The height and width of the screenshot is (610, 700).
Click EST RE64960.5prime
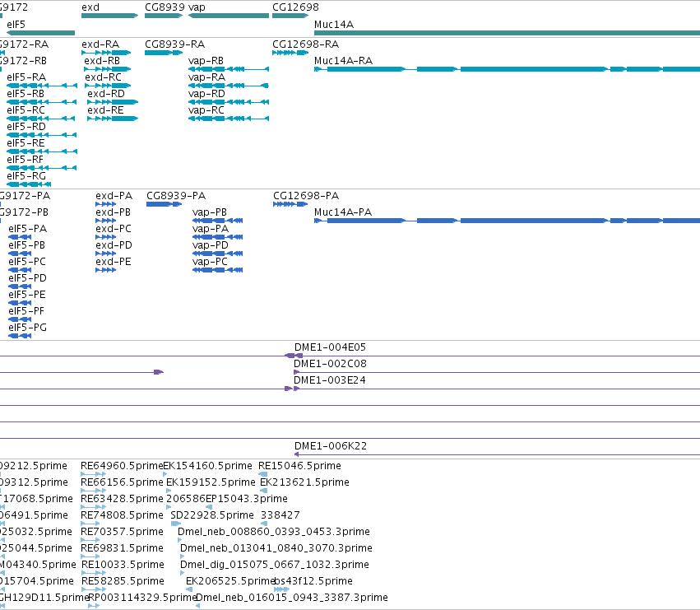coord(122,467)
